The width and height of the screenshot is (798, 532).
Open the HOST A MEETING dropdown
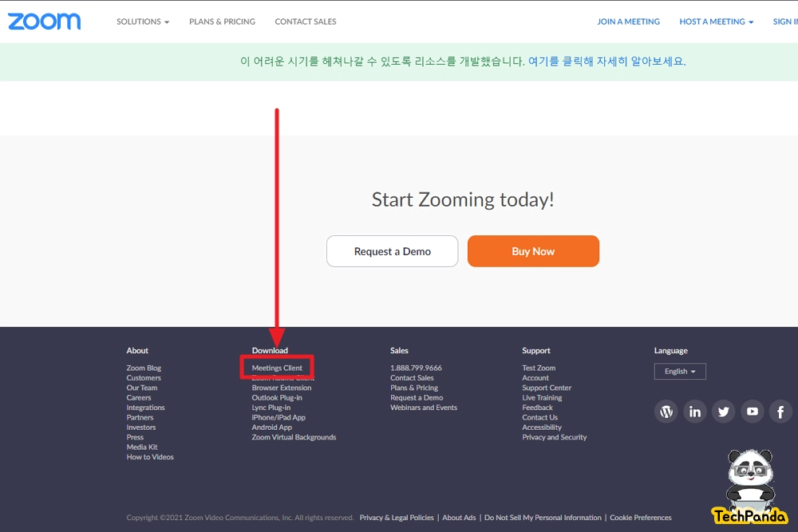pos(714,22)
